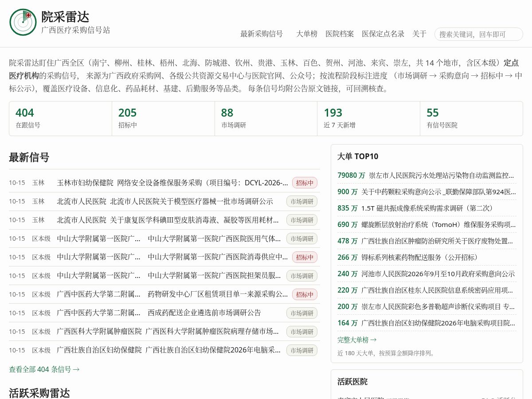Open 广西壮族自治区妇幼保健院2026年电脑采 signal in list
532x399 pixels.
pyautogui.click(x=213, y=350)
